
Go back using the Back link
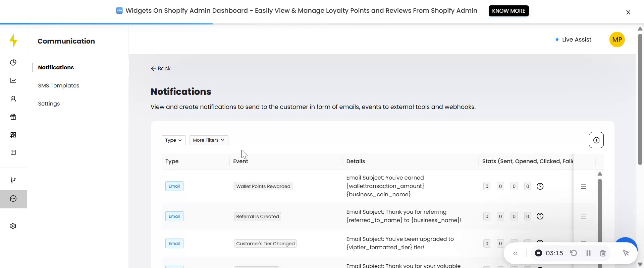click(x=161, y=69)
